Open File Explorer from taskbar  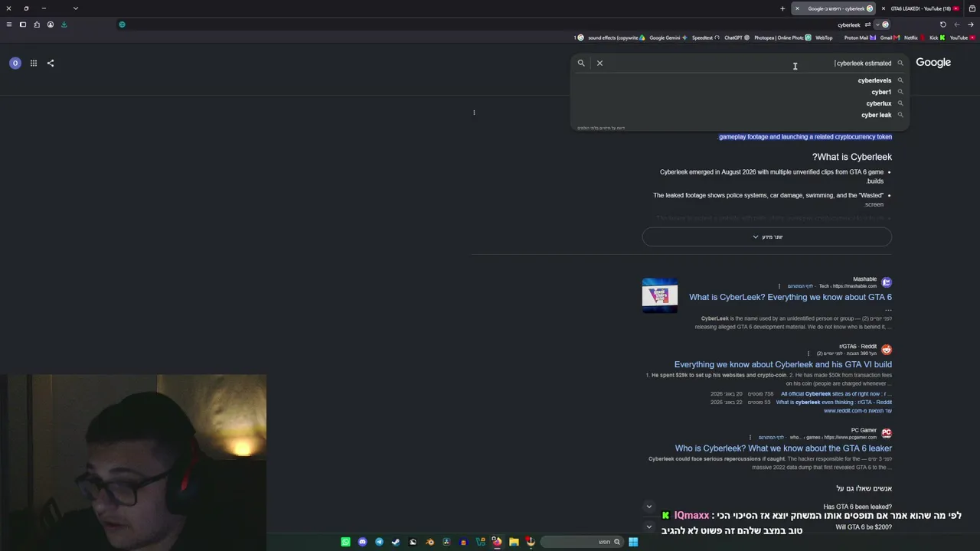[x=514, y=542]
